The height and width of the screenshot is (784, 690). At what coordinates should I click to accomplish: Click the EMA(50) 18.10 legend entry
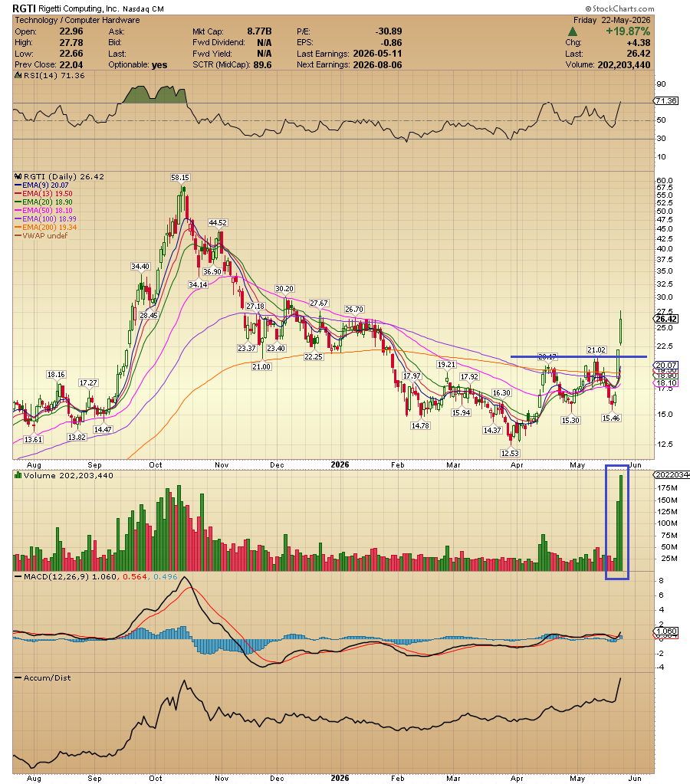(x=44, y=211)
